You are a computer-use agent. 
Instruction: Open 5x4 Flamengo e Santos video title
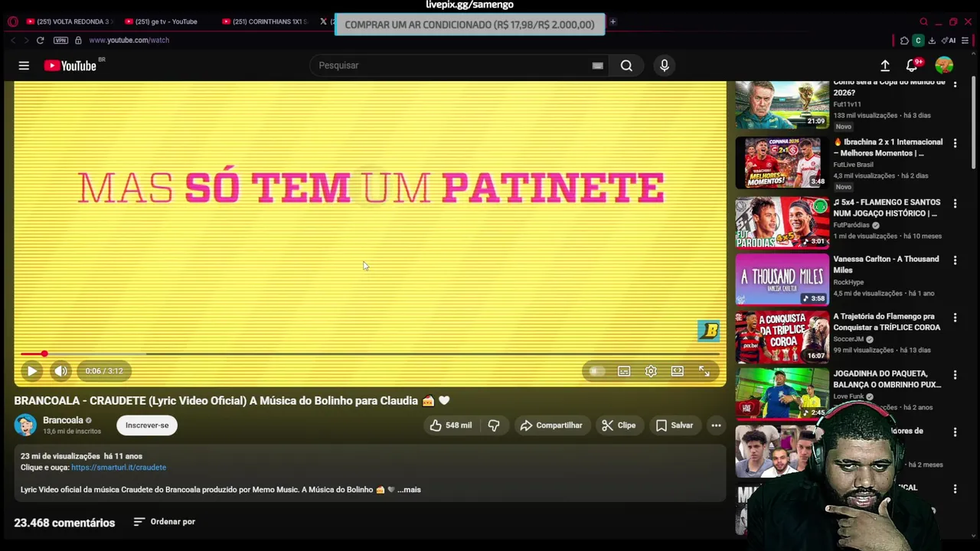click(x=887, y=208)
